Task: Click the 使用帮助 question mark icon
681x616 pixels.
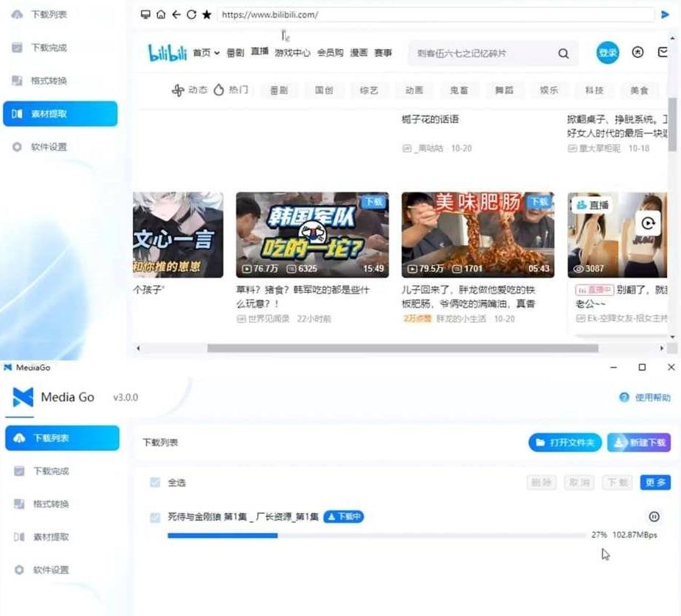Action: click(624, 397)
